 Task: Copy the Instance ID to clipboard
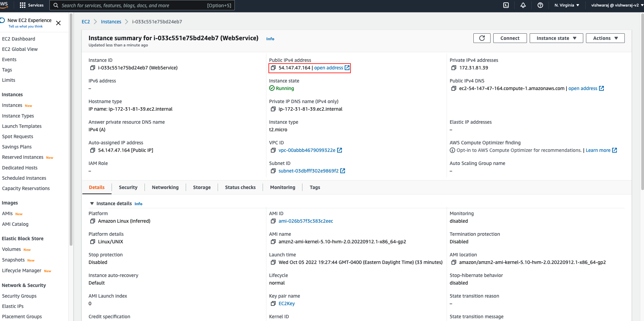tap(92, 68)
